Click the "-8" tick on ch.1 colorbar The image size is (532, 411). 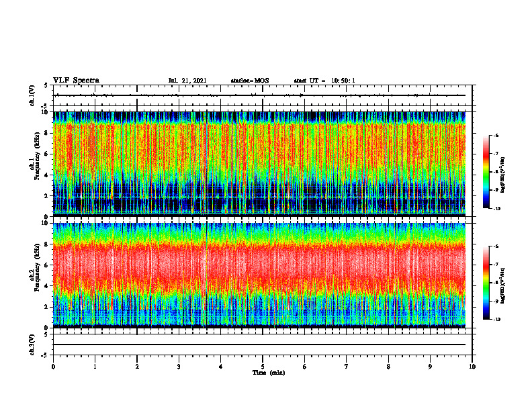(496, 172)
